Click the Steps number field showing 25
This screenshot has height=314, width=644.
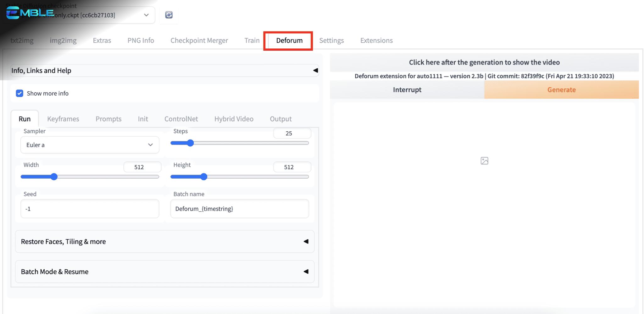292,133
